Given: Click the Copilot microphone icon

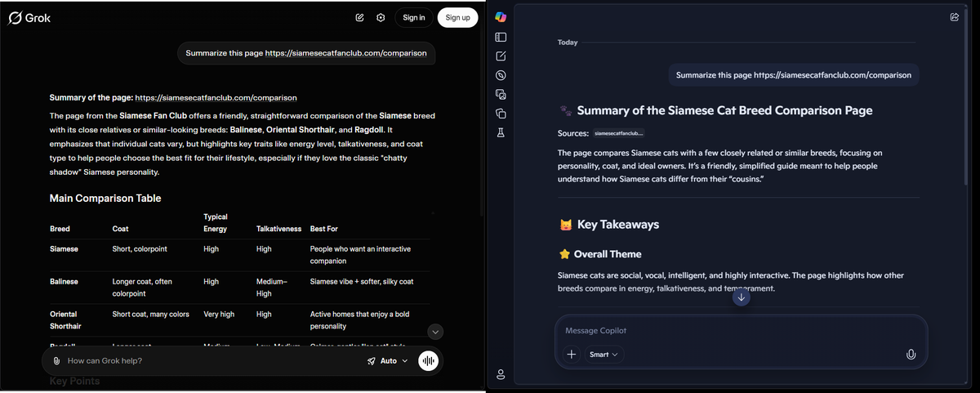Looking at the screenshot, I should pyautogui.click(x=911, y=354).
